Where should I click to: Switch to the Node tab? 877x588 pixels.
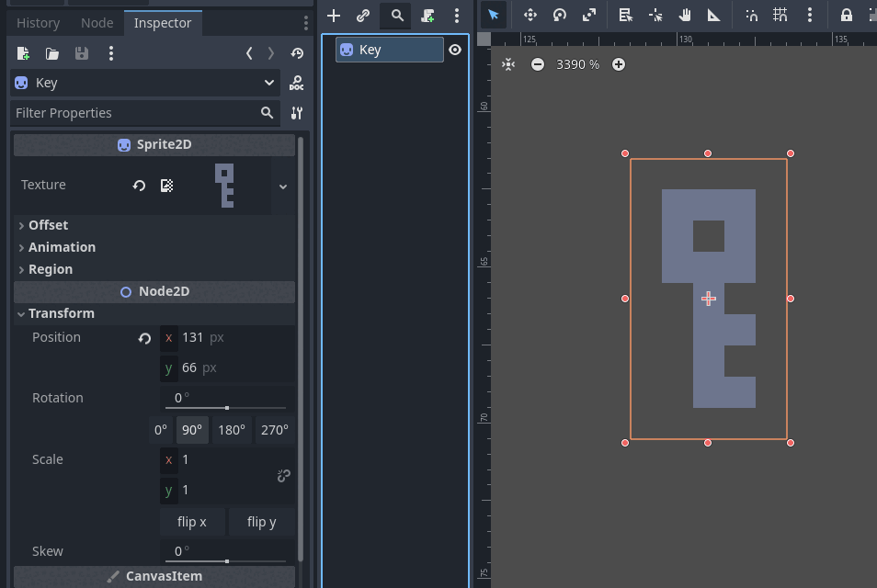[97, 23]
